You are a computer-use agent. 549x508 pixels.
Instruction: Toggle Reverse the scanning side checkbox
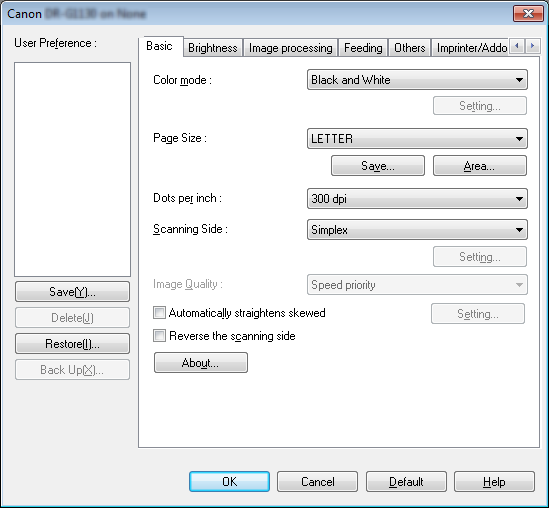coord(159,336)
